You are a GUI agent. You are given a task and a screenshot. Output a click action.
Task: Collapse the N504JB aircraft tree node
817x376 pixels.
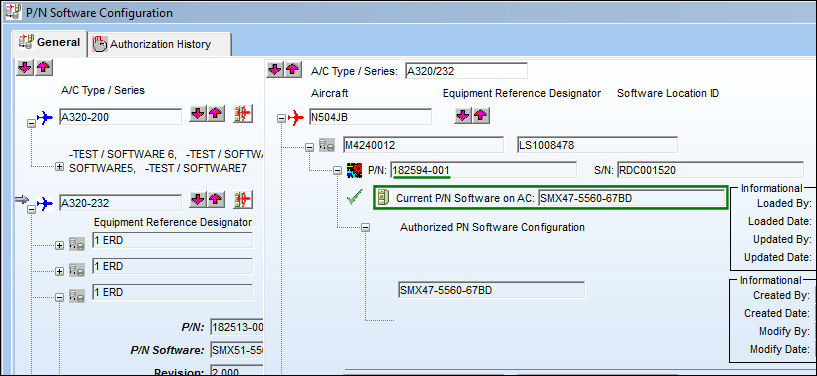pos(281,119)
